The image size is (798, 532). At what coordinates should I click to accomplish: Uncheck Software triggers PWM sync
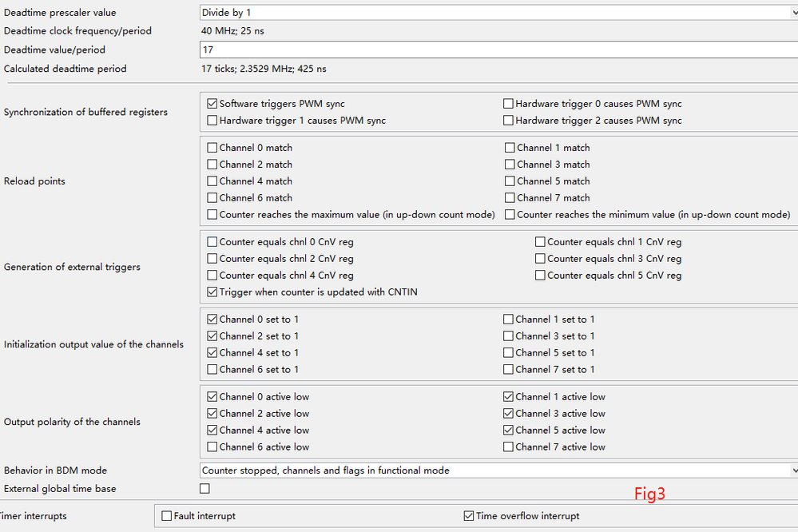[x=212, y=104]
